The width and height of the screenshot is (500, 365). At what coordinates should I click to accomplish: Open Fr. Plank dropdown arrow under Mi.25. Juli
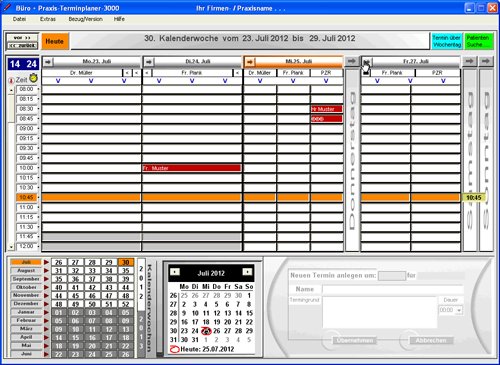pos(293,81)
